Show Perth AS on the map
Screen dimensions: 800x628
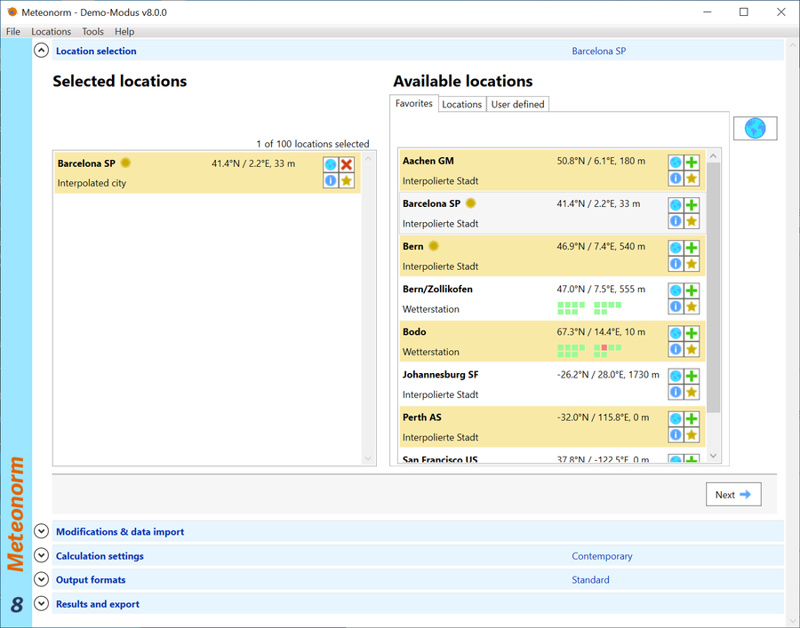676,419
